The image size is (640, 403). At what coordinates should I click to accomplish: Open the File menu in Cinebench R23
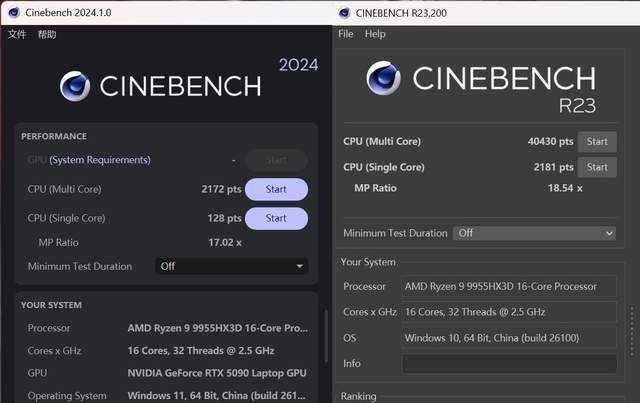coord(346,34)
